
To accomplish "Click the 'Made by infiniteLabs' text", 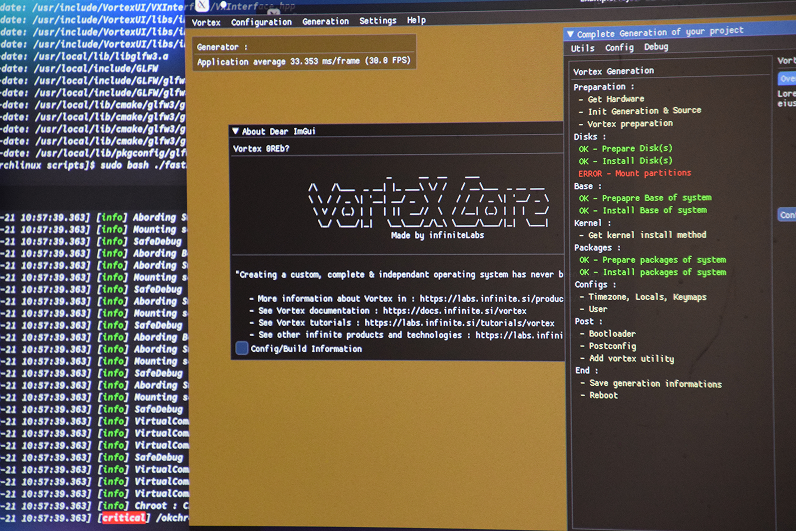I will (x=437, y=236).
